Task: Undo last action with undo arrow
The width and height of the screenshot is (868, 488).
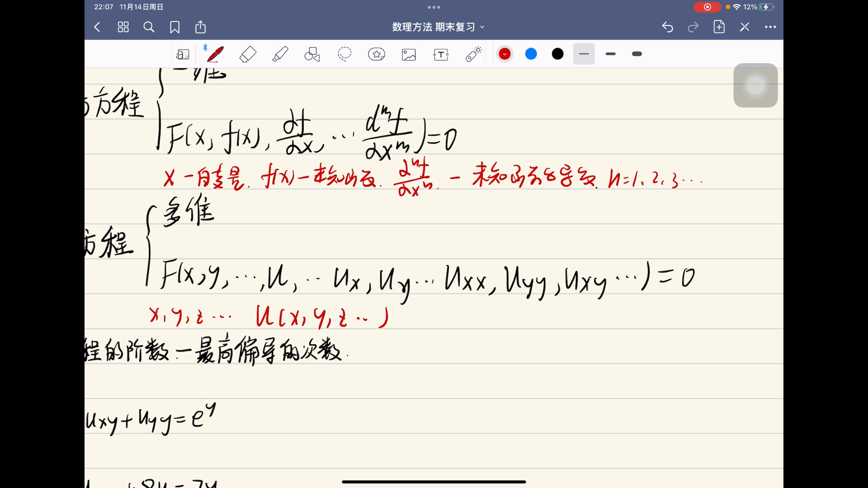Action: pyautogui.click(x=668, y=26)
